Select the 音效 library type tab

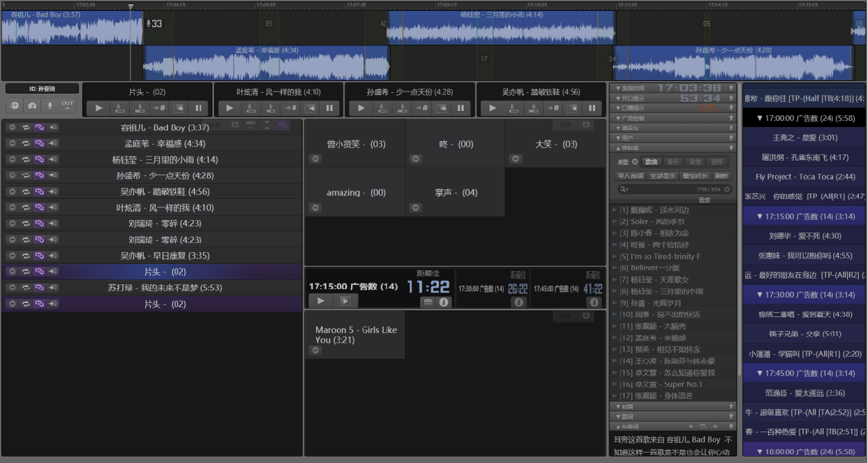695,162
